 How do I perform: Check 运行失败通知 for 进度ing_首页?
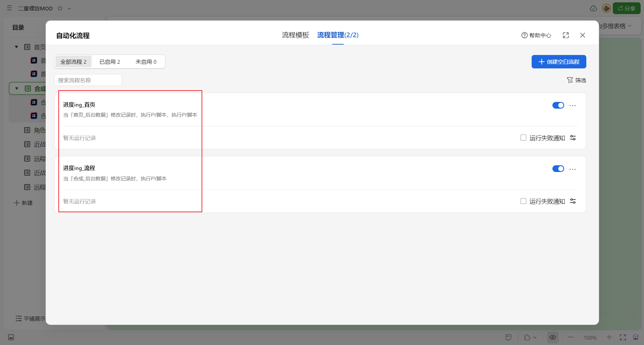[x=523, y=138]
